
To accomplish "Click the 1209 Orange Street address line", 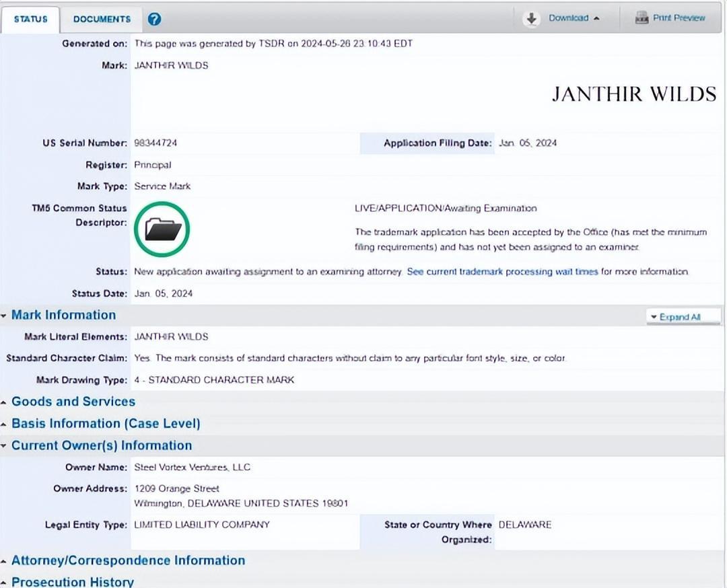I will 176,488.
